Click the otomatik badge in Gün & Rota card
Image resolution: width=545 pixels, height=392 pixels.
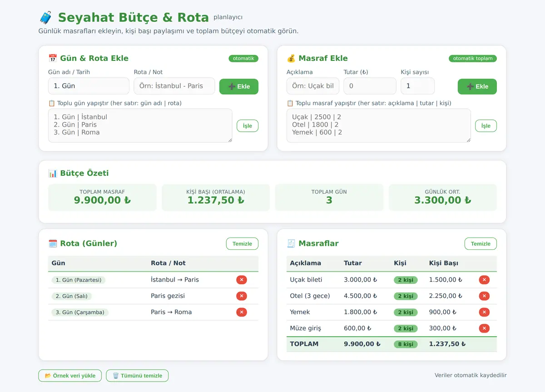(x=243, y=59)
